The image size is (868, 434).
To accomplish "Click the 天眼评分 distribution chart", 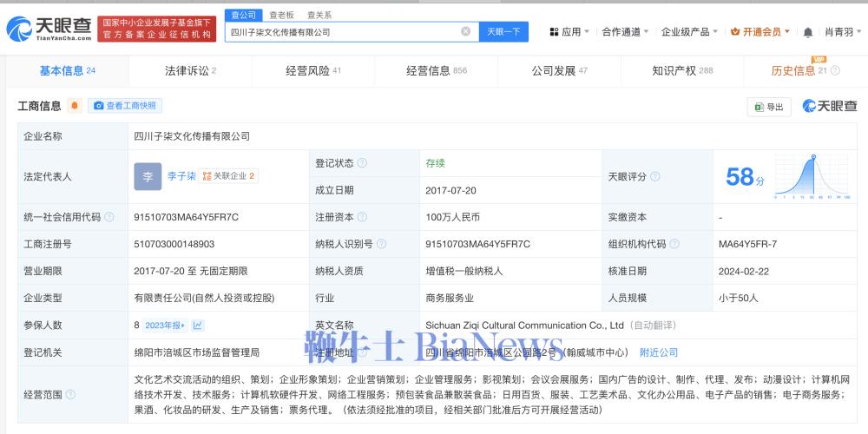I will click(812, 176).
